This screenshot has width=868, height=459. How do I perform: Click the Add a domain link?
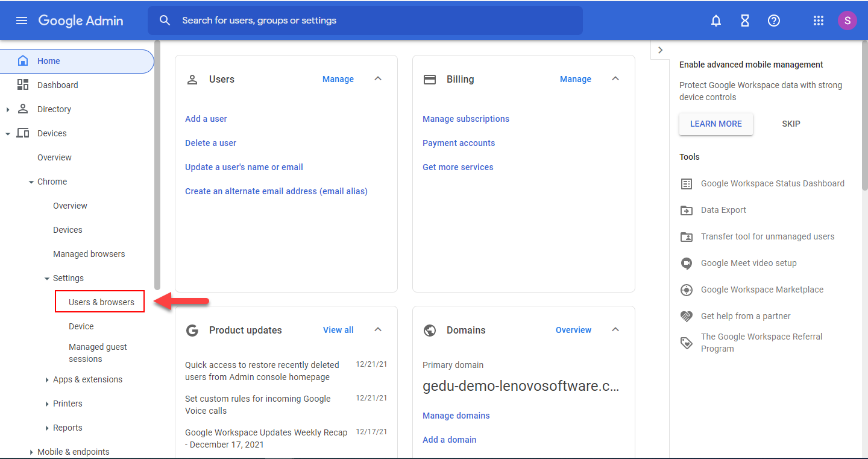tap(450, 440)
